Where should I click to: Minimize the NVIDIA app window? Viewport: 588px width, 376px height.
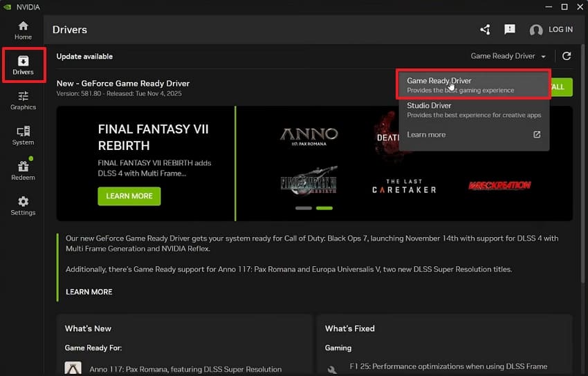coord(549,7)
